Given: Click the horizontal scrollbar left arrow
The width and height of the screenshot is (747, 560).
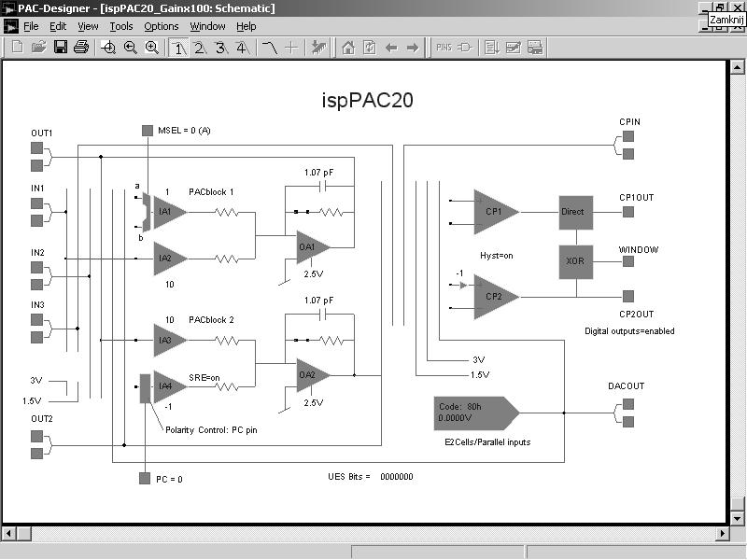Looking at the screenshot, I should 8,533.
